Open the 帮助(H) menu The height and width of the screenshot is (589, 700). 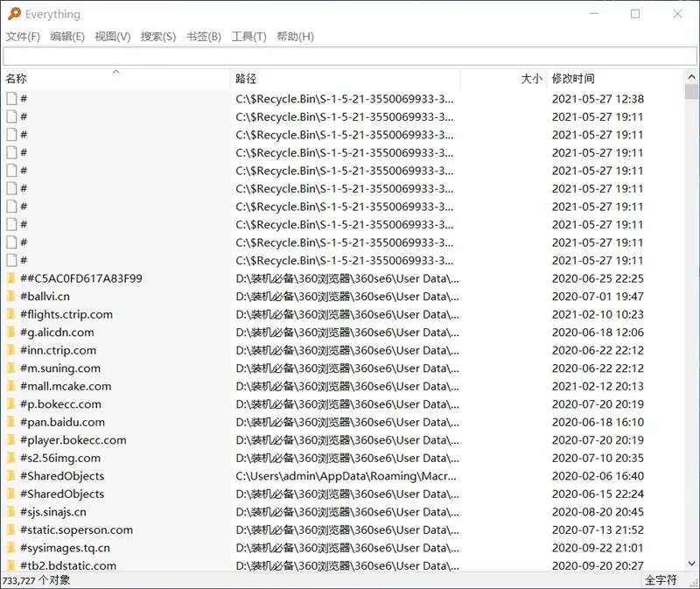click(295, 37)
